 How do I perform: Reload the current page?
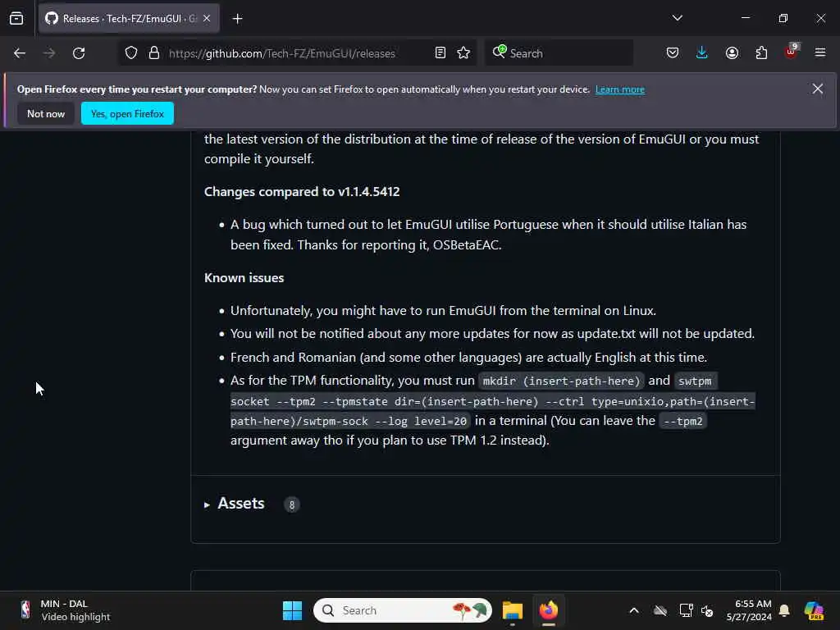pos(79,53)
